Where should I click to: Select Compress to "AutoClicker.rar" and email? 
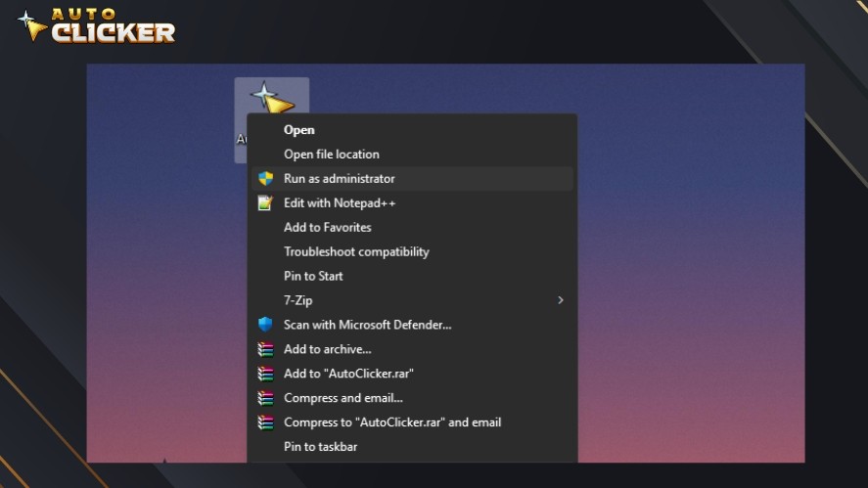[412, 422]
